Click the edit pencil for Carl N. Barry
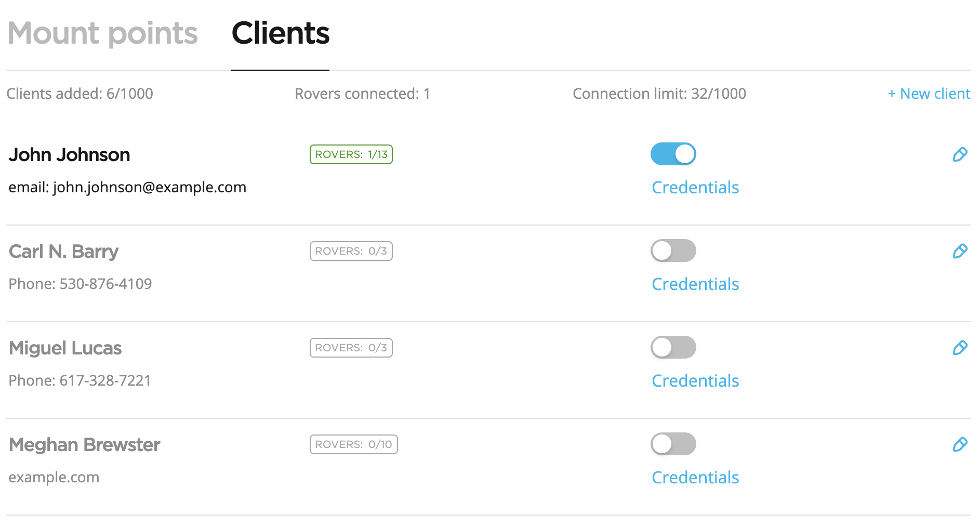980x527 pixels. tap(961, 251)
